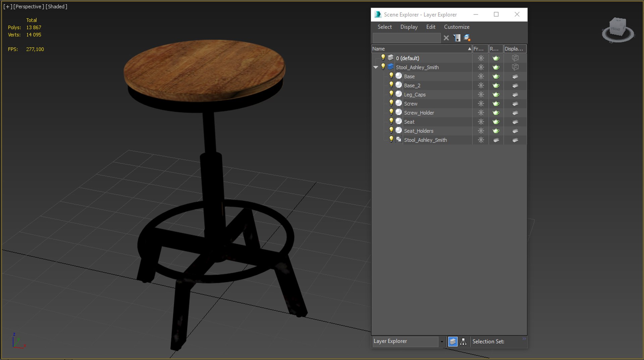This screenshot has height=360, width=644.
Task: Open the Display menu
Action: click(x=409, y=27)
